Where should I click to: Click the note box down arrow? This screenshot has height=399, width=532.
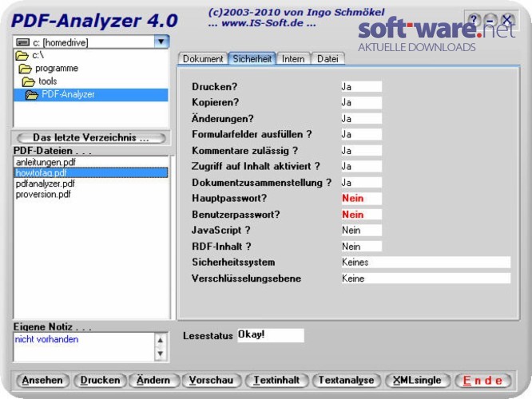(x=160, y=354)
